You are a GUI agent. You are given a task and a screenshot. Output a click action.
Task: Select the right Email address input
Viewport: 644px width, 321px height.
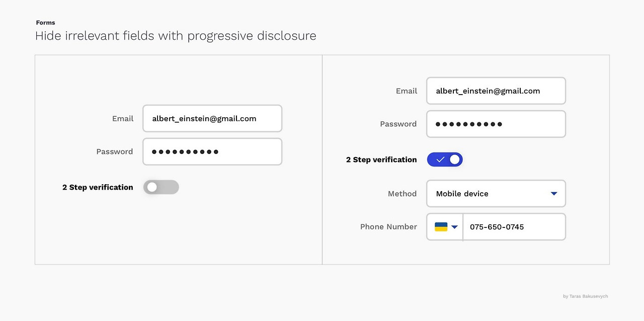coord(496,91)
